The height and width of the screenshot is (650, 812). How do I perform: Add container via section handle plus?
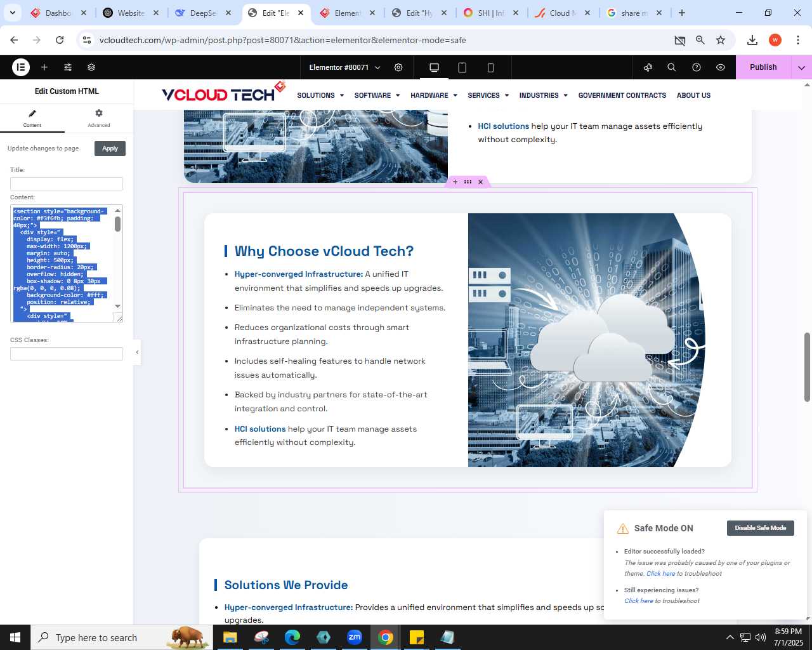click(455, 182)
